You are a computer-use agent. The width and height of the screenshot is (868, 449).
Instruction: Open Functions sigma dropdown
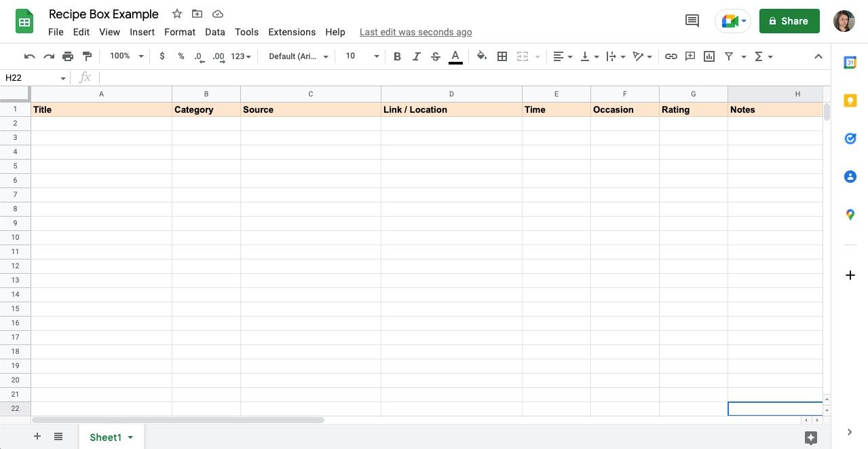[x=763, y=56]
